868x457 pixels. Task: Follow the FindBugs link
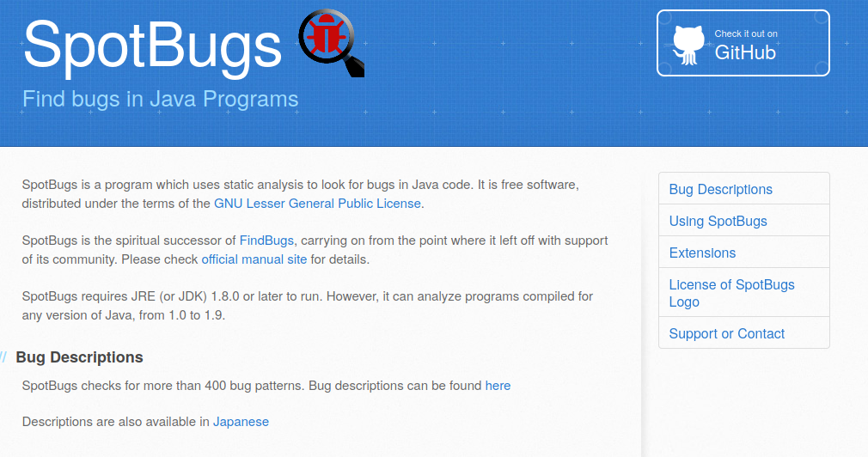point(266,241)
